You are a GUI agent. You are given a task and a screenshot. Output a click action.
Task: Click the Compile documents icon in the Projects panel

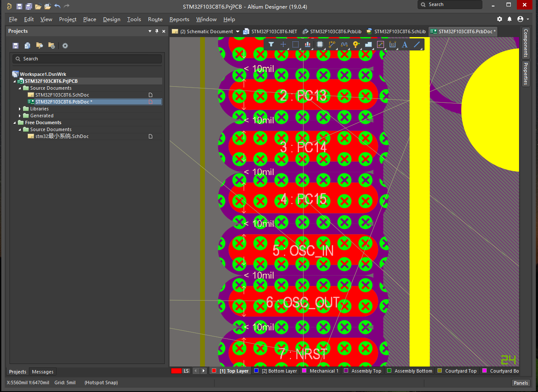coord(28,46)
